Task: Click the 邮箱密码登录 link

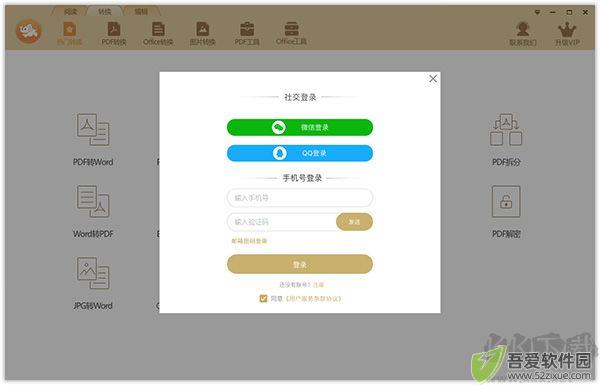Action: [x=249, y=241]
